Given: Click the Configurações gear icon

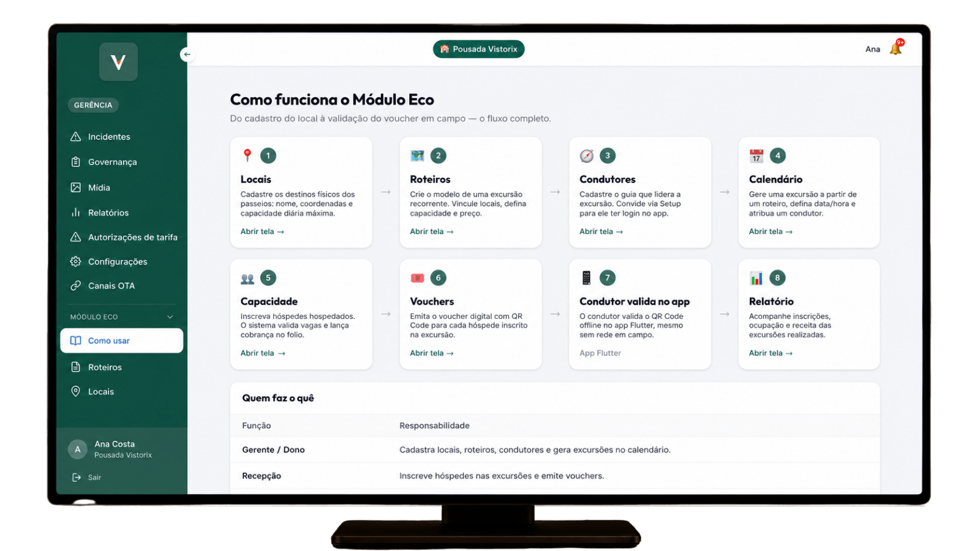Looking at the screenshot, I should (75, 261).
